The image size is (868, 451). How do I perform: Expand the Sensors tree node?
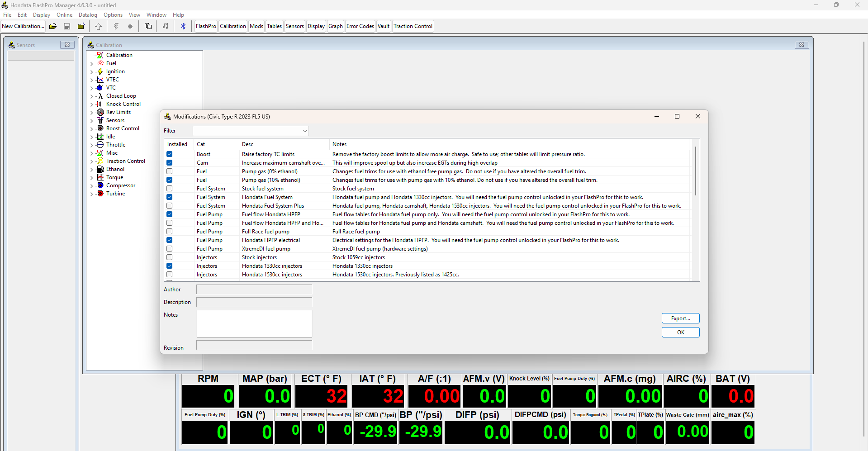click(92, 121)
